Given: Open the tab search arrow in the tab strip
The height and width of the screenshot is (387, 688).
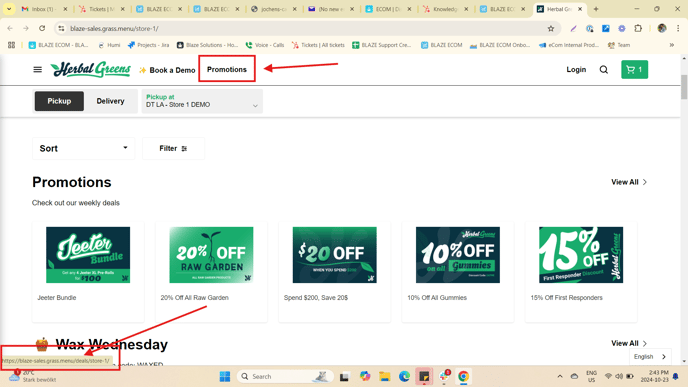Looking at the screenshot, I should 9,9.
